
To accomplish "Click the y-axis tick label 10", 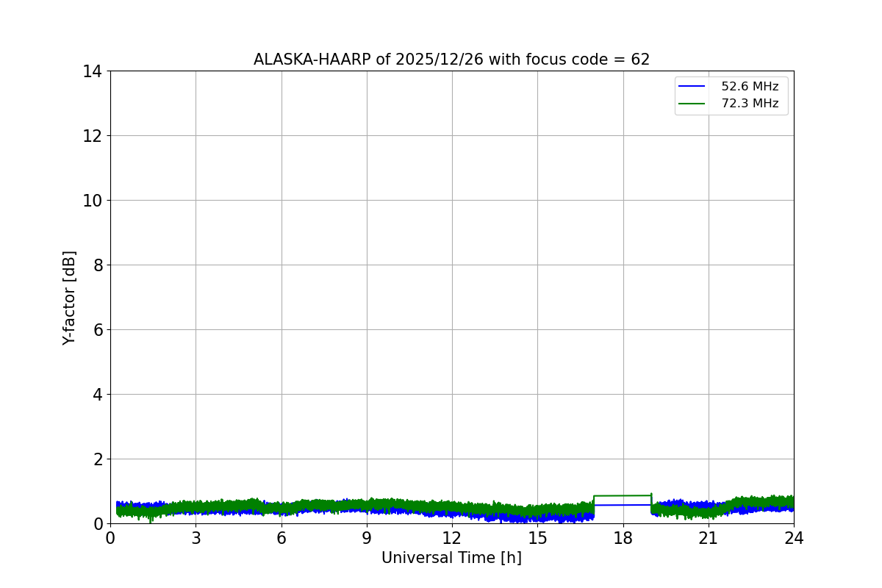I will pyautogui.click(x=92, y=201).
